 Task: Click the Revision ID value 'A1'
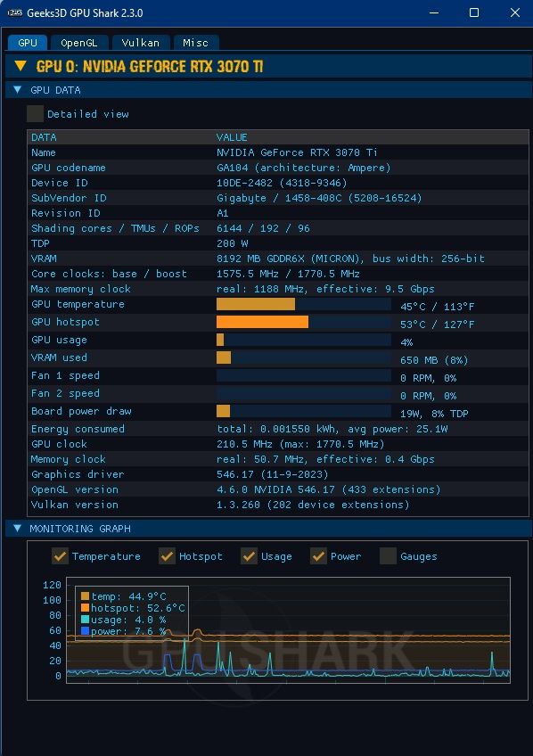[223, 213]
